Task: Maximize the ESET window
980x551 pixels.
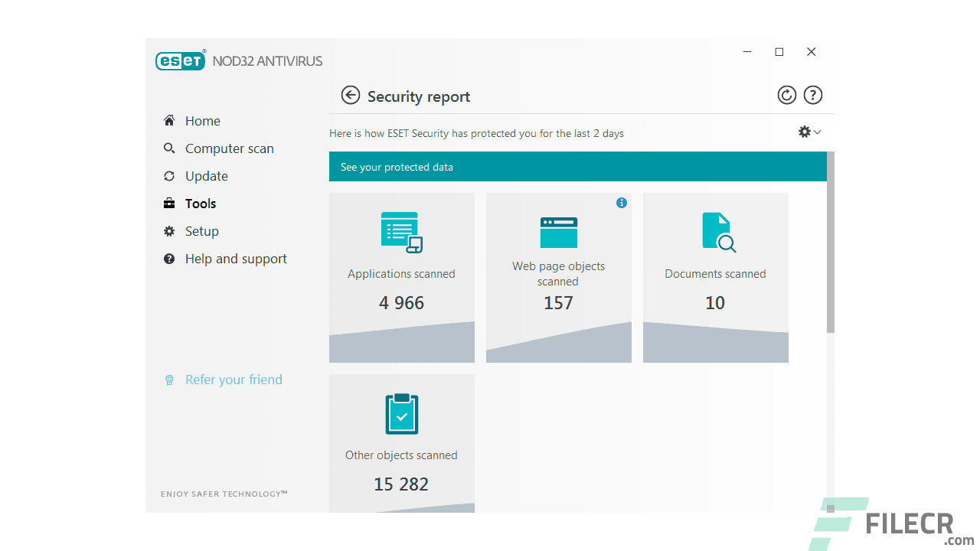Action: 779,52
